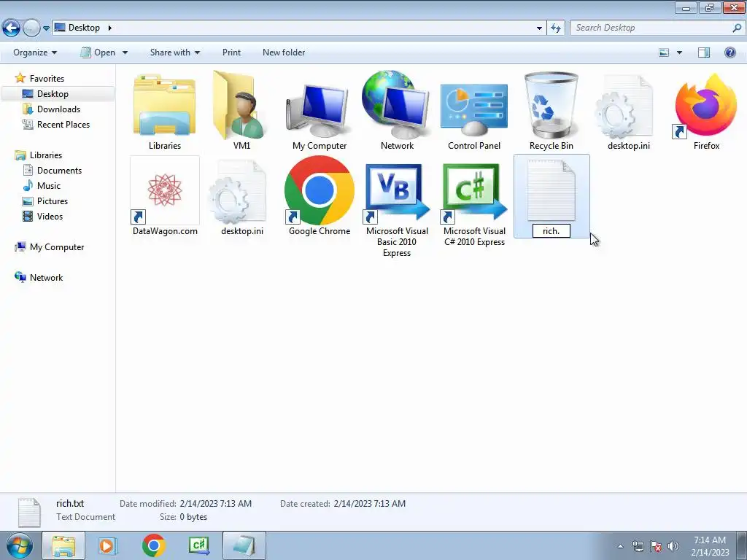Screen dimensions: 747x560
Task: Open Visual C# Express from the taskbar
Action: [198, 545]
